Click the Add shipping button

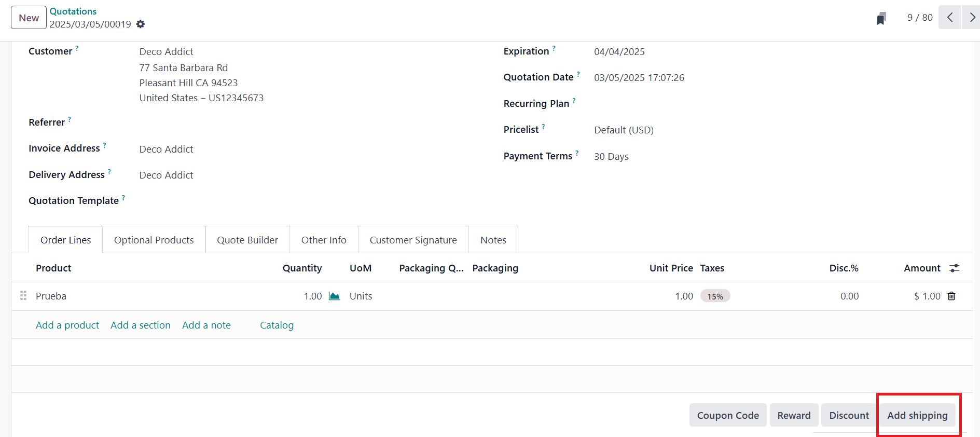click(917, 416)
